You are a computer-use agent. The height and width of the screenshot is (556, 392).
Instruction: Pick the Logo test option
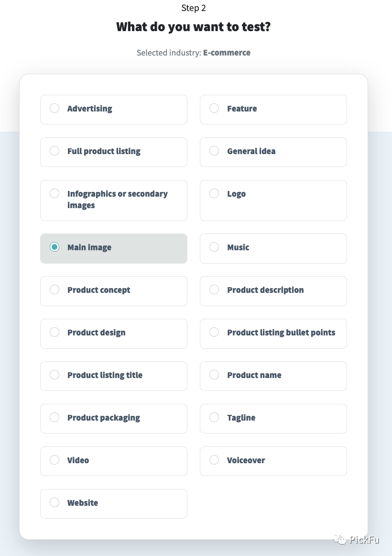point(214,194)
